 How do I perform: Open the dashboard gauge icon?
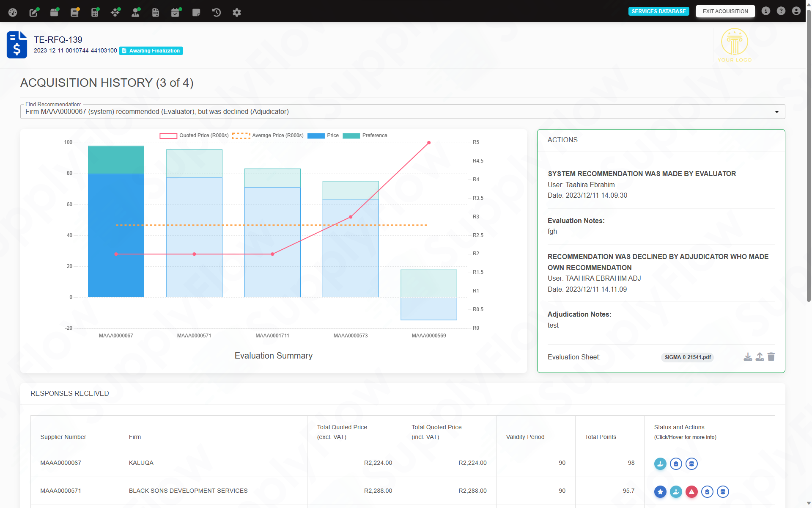(13, 12)
